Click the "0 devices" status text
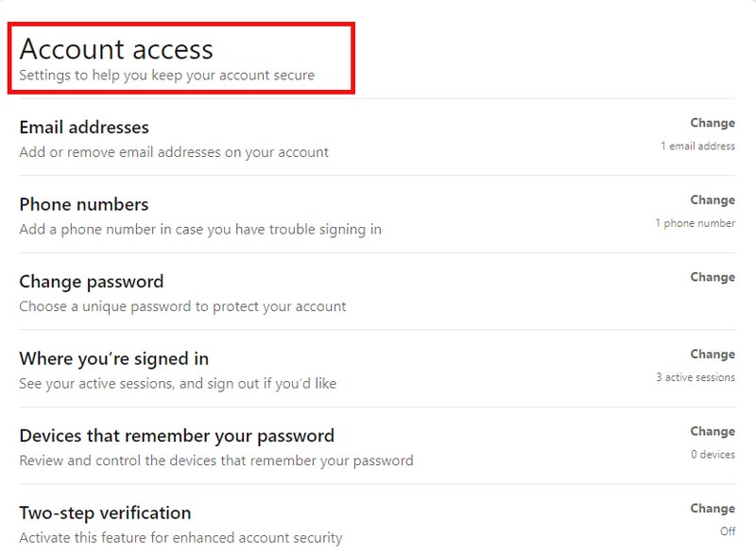The height and width of the screenshot is (557, 756). [713, 455]
